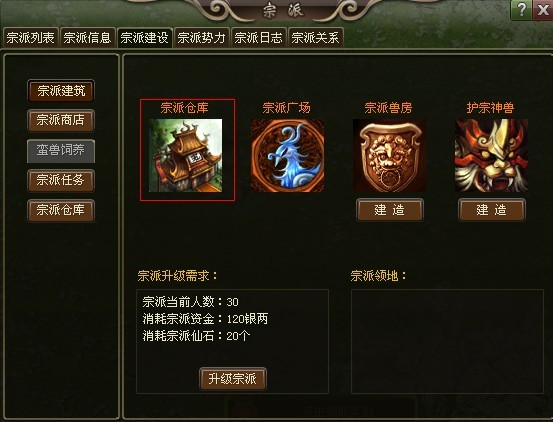Open 宗派任务 in the sidebar

[x=61, y=181]
